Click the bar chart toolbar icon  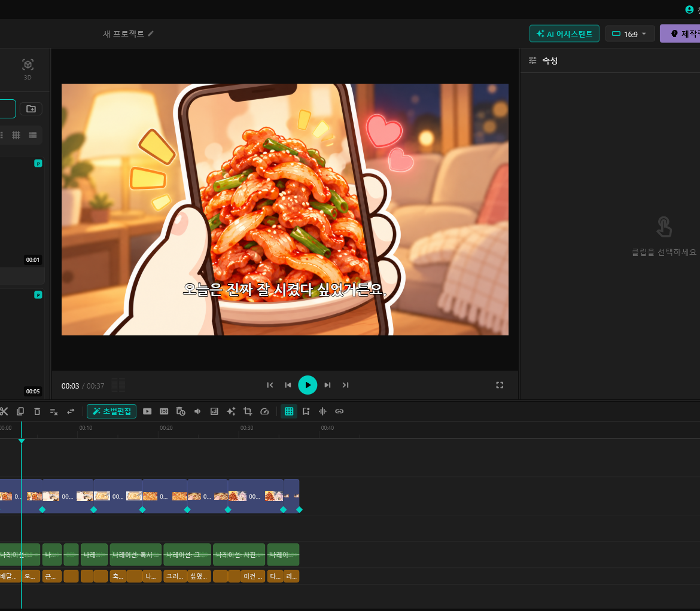point(214,411)
